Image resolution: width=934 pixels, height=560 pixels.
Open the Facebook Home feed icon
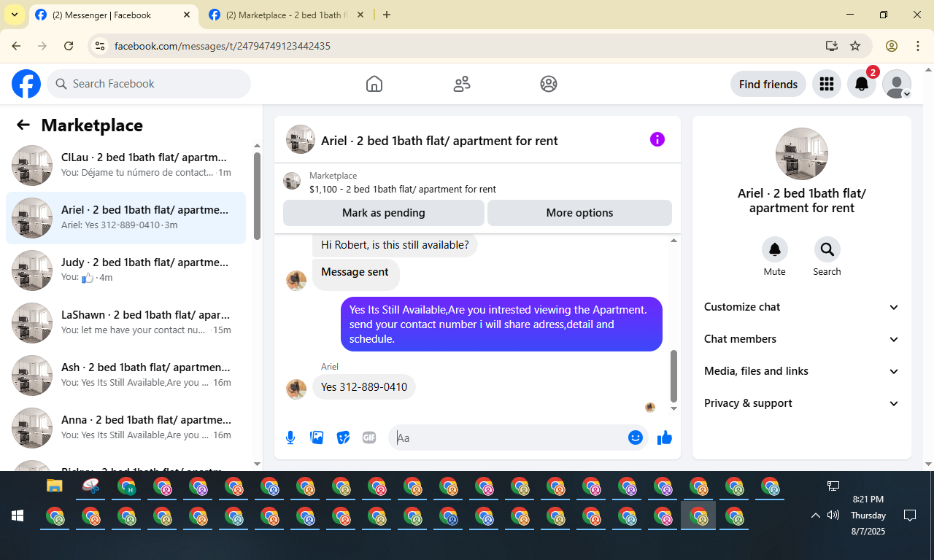374,84
